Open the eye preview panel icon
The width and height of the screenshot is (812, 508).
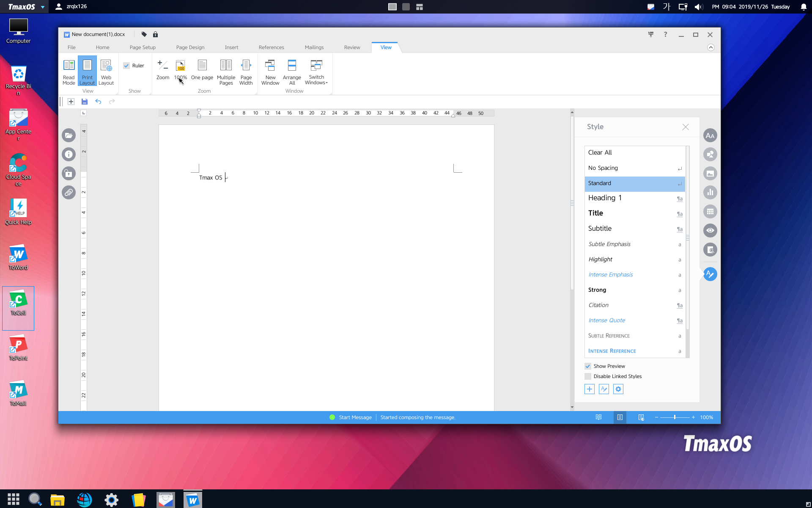coord(710,231)
